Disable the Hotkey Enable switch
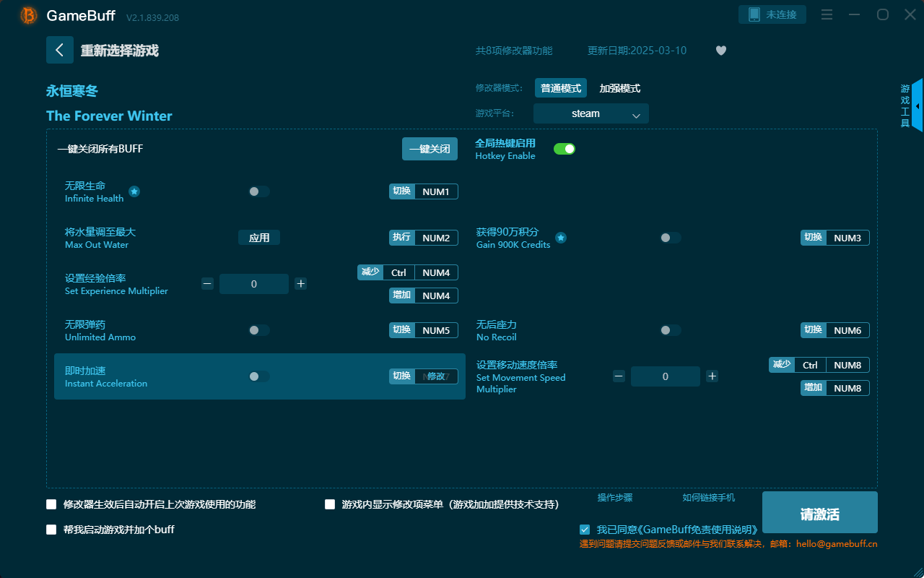This screenshot has height=578, width=924. pos(565,148)
